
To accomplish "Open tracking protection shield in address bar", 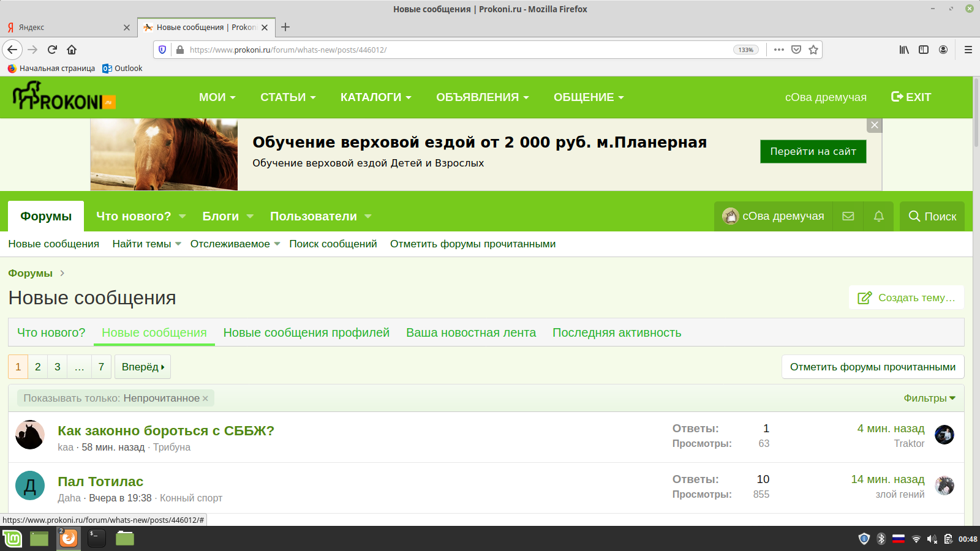I will point(162,50).
